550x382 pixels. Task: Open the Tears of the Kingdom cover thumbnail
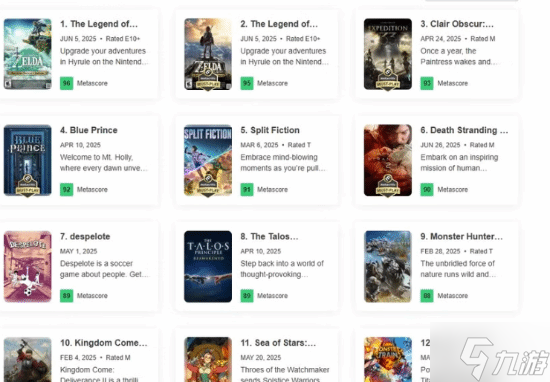pyautogui.click(x=28, y=54)
